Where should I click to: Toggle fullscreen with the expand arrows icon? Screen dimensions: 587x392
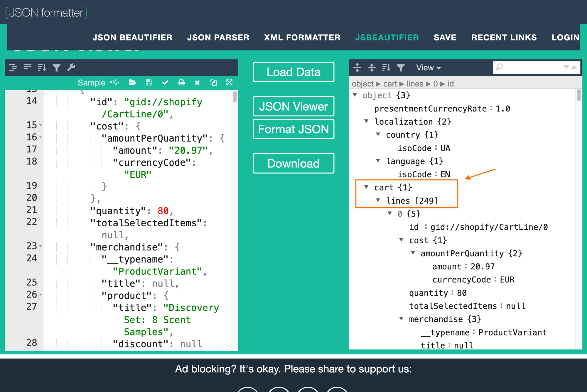pos(229,83)
